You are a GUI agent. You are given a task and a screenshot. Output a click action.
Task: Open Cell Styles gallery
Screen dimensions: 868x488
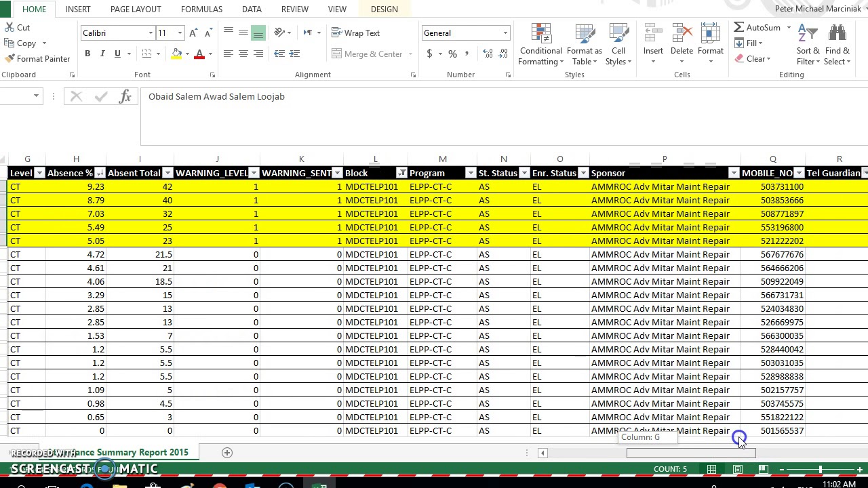[618, 45]
